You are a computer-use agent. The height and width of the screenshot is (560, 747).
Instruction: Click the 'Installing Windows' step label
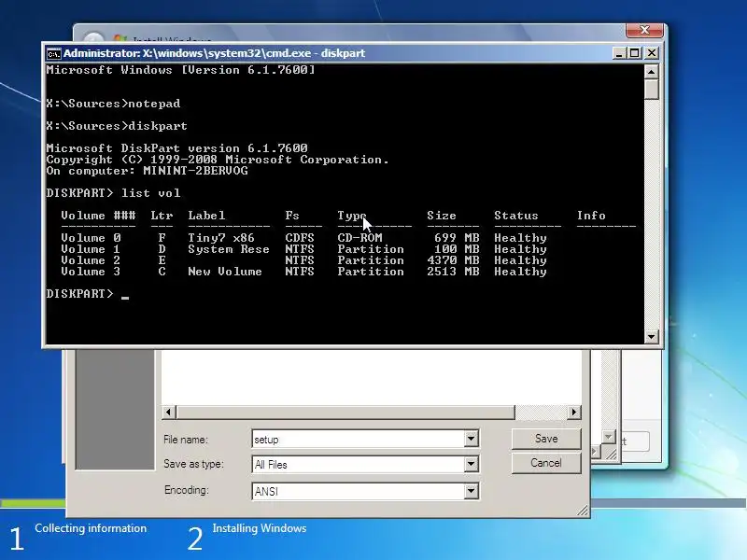260,528
